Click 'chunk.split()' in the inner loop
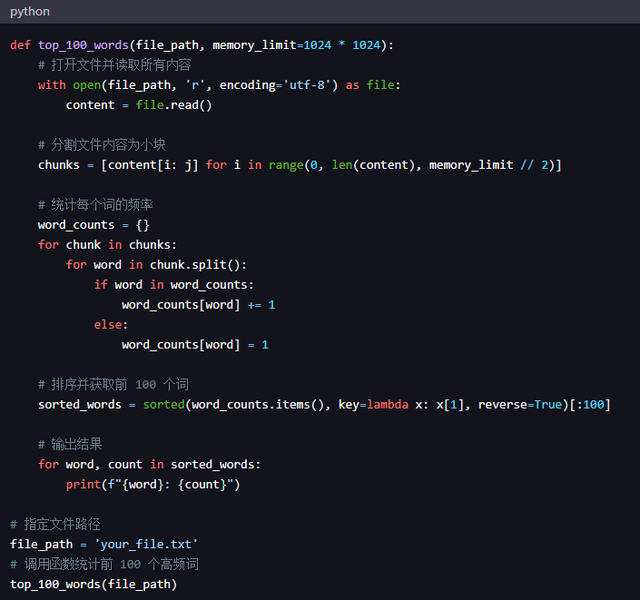640x600 pixels. click(x=195, y=265)
